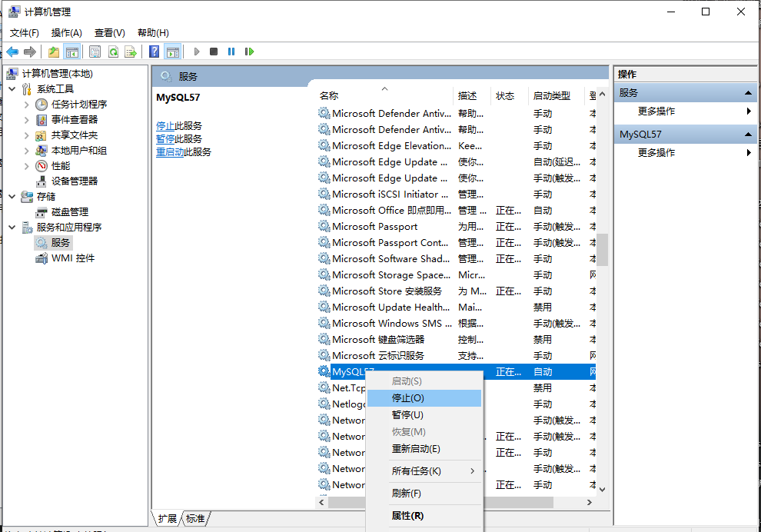Select Event Viewer (事件查看器) tree node
Image resolution: width=761 pixels, height=532 pixels.
pos(75,120)
